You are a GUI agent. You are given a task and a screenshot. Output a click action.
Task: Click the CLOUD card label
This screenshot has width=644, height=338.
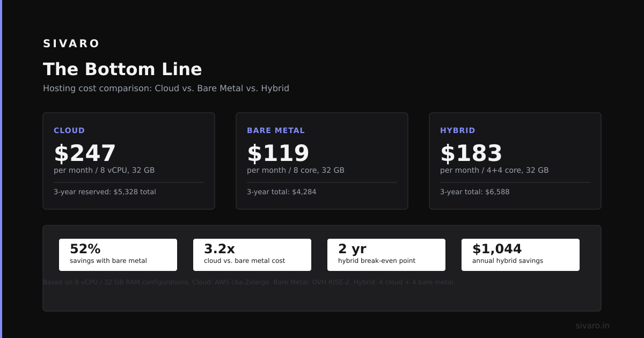click(69, 130)
